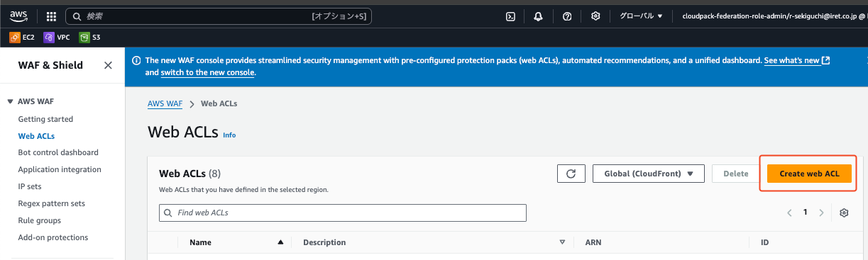Click switch to the new console link
The height and width of the screenshot is (260, 868).
pyautogui.click(x=208, y=72)
